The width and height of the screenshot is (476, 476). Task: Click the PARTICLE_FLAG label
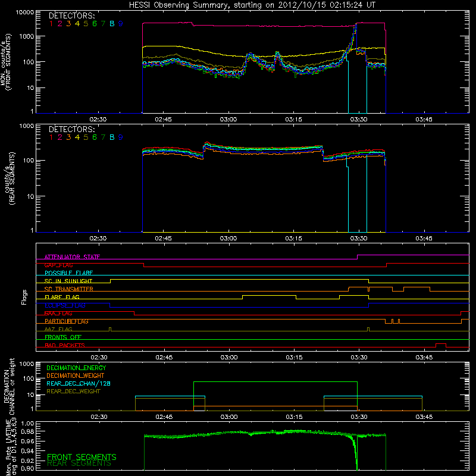[67, 321]
